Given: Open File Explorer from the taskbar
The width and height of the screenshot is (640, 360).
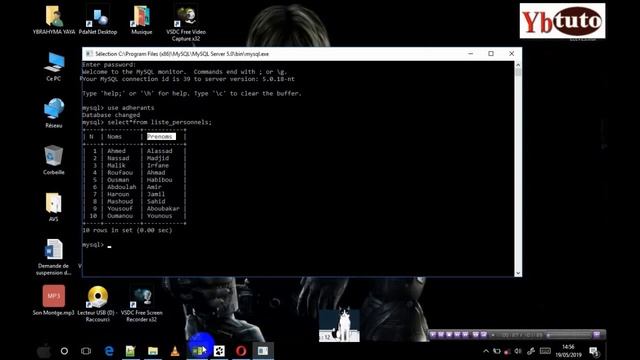Looking at the screenshot, I should coord(153,351).
